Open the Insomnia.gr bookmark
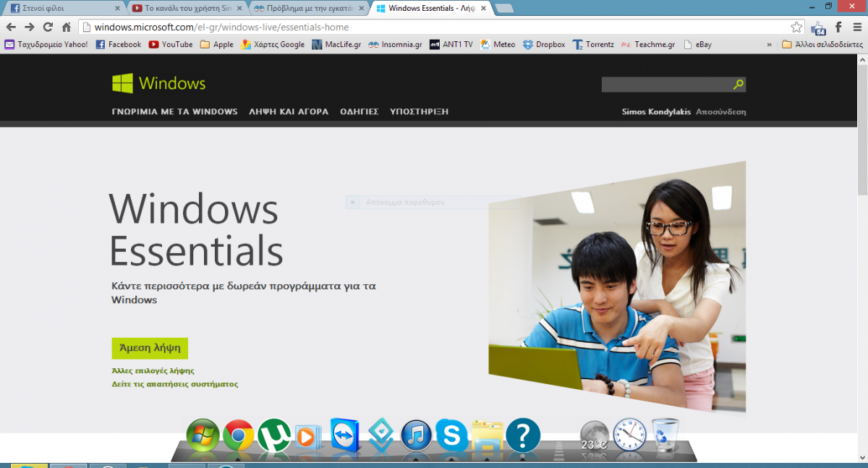 pyautogui.click(x=395, y=44)
